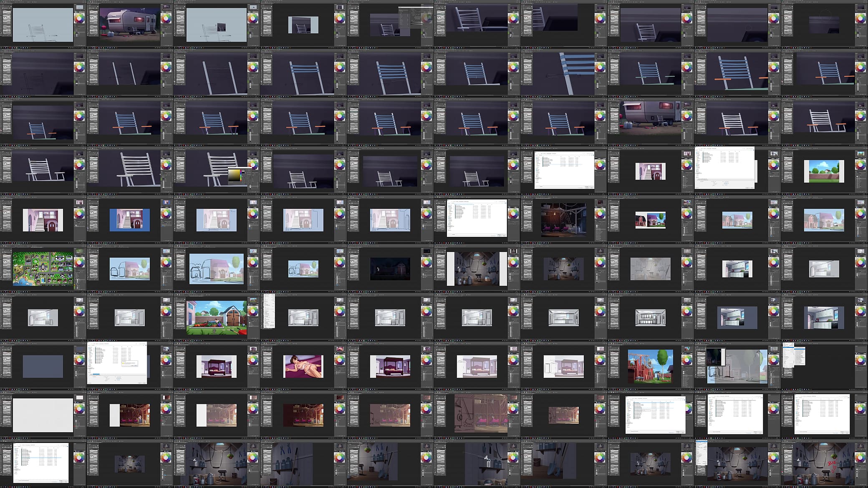Select the frame with cascading menus over empty workspace
This screenshot has width=868, height=488.
825,366
